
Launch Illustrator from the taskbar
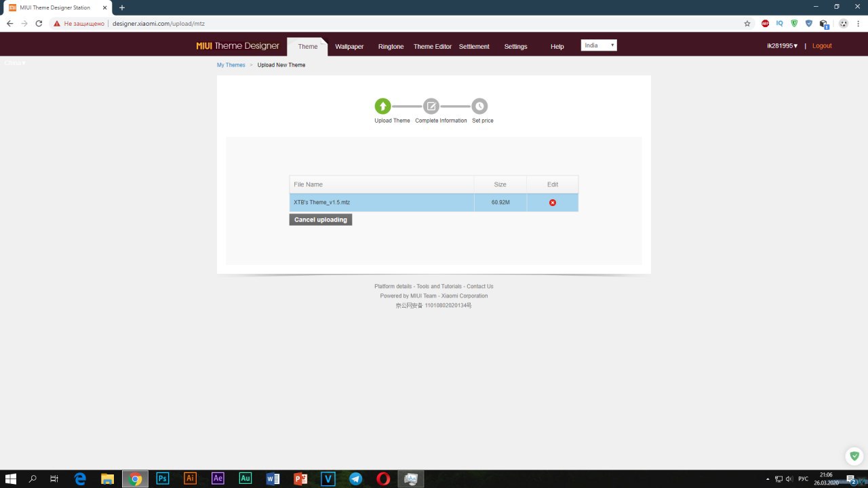191,479
